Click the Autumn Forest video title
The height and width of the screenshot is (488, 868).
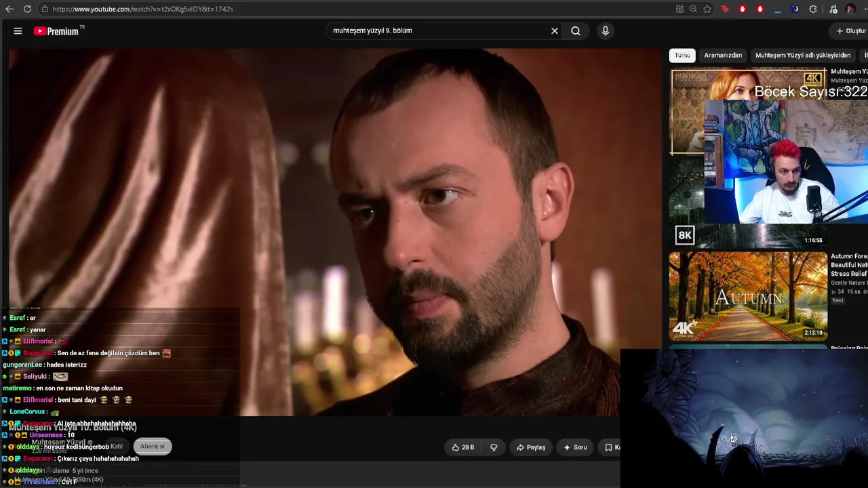849,265
